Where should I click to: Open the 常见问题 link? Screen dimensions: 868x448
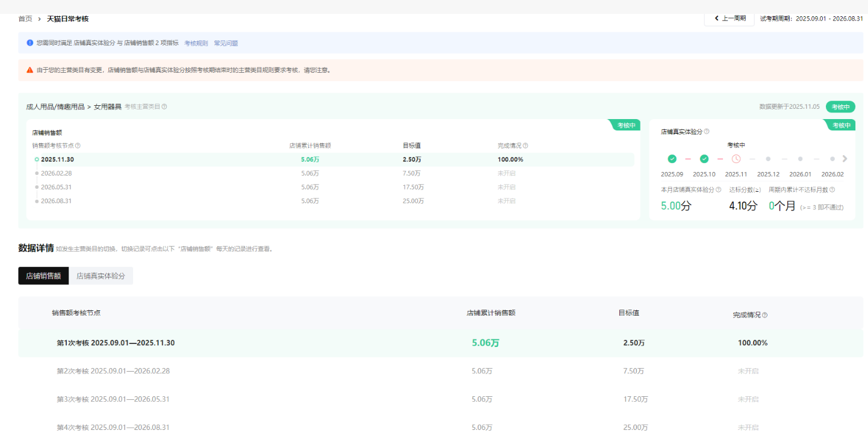click(226, 43)
